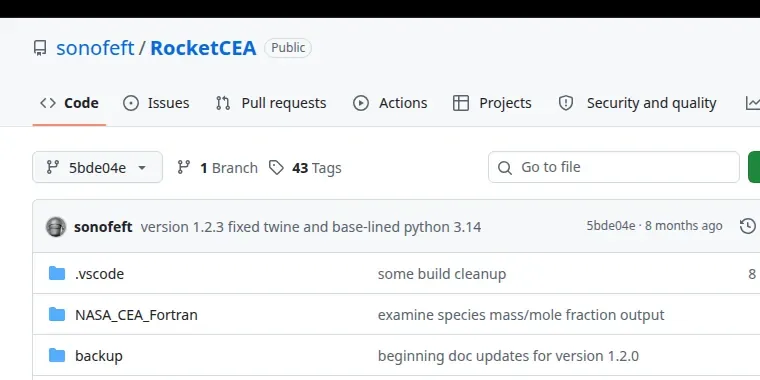This screenshot has width=760, height=380.
Task: Switch to the Code tab
Action: 69,103
